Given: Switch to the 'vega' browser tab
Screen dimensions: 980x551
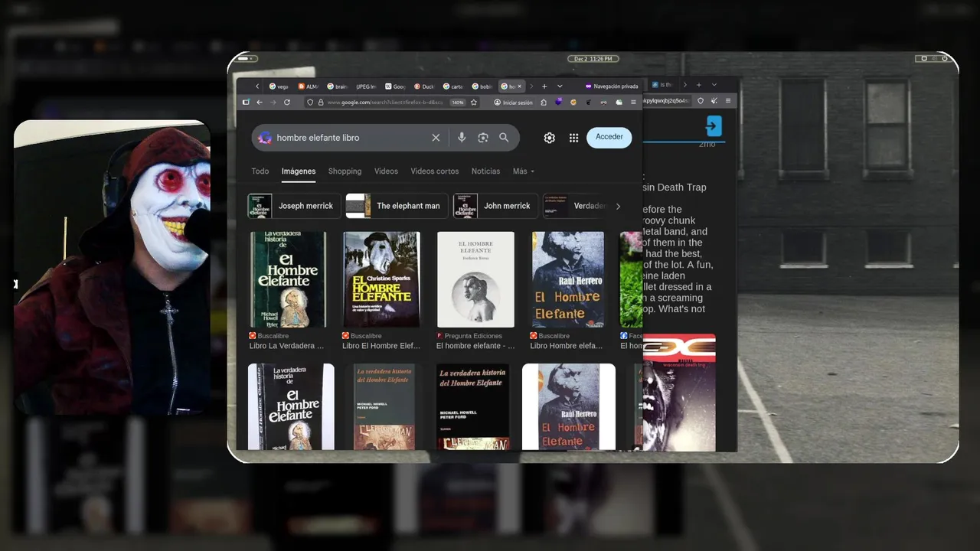Looking at the screenshot, I should [279, 86].
